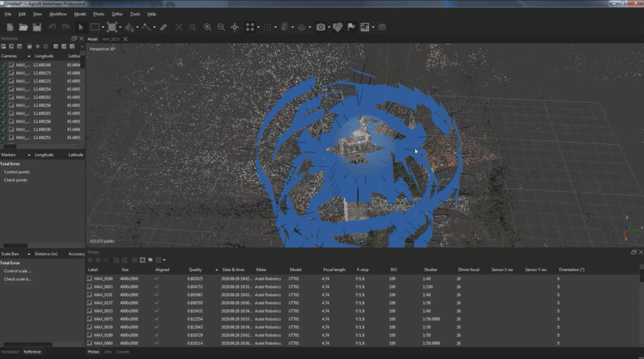Sort photos by the Quality column header
The width and height of the screenshot is (644, 359).
[195, 270]
